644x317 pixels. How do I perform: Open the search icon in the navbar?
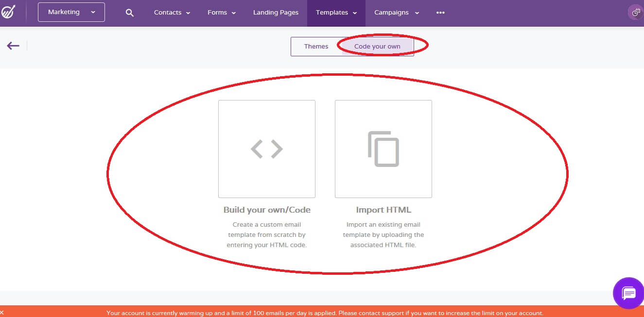(x=129, y=13)
